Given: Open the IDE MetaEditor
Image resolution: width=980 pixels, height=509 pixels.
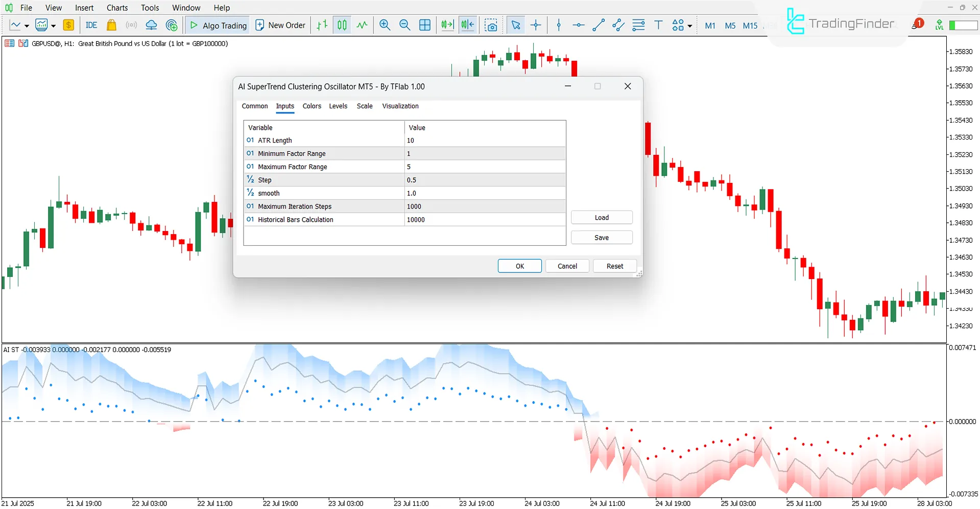Looking at the screenshot, I should 91,25.
